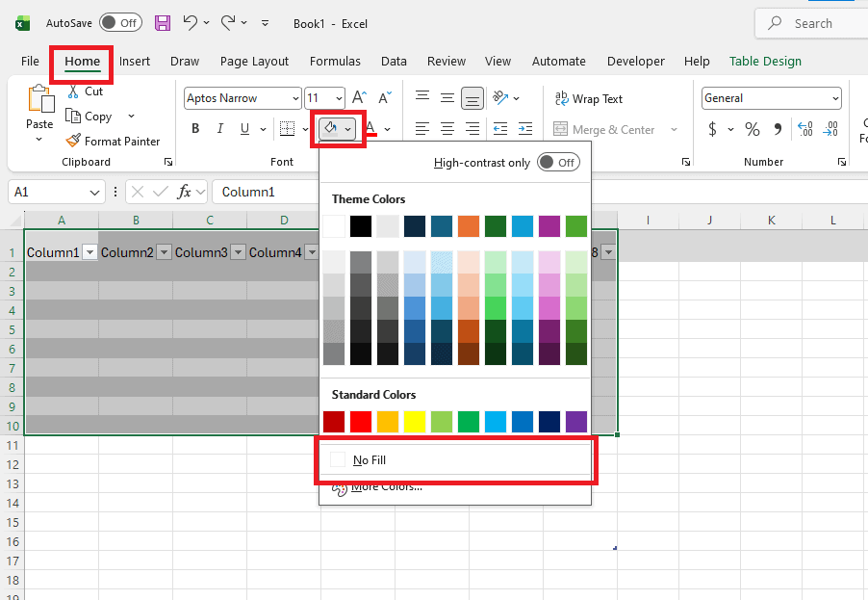Image resolution: width=868 pixels, height=600 pixels.
Task: Open the File tab
Action: [30, 61]
